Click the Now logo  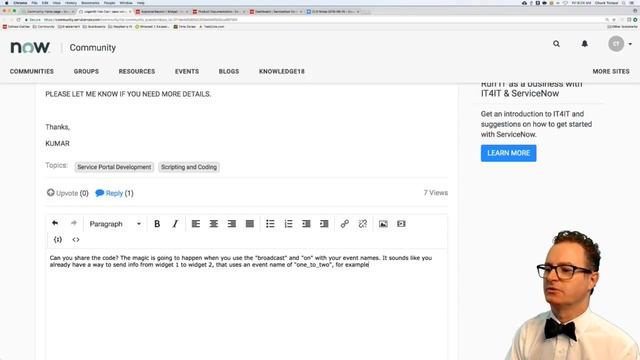click(x=30, y=47)
